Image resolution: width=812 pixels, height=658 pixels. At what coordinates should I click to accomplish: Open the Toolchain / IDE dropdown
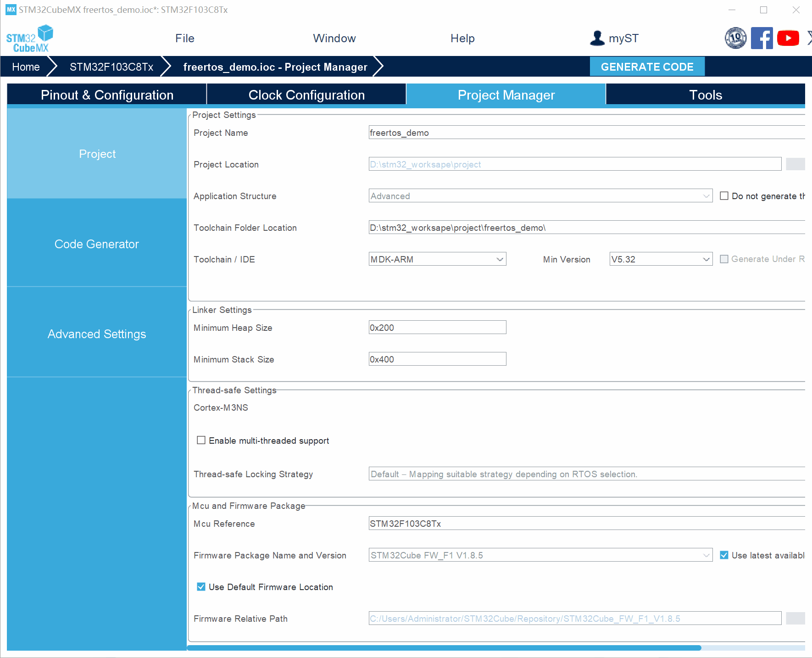click(x=437, y=259)
